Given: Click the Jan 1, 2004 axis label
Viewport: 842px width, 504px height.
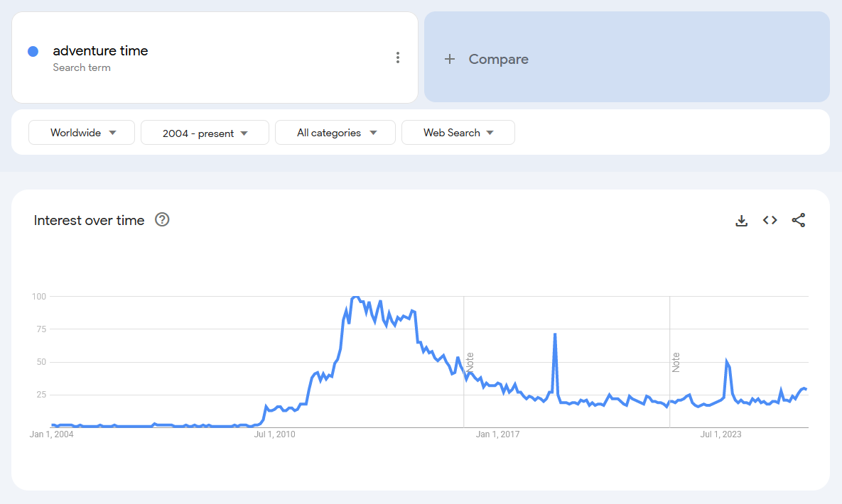Looking at the screenshot, I should coord(52,434).
